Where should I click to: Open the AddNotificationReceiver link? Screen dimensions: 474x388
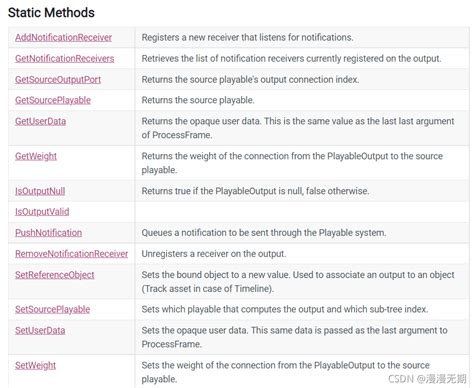63,37
